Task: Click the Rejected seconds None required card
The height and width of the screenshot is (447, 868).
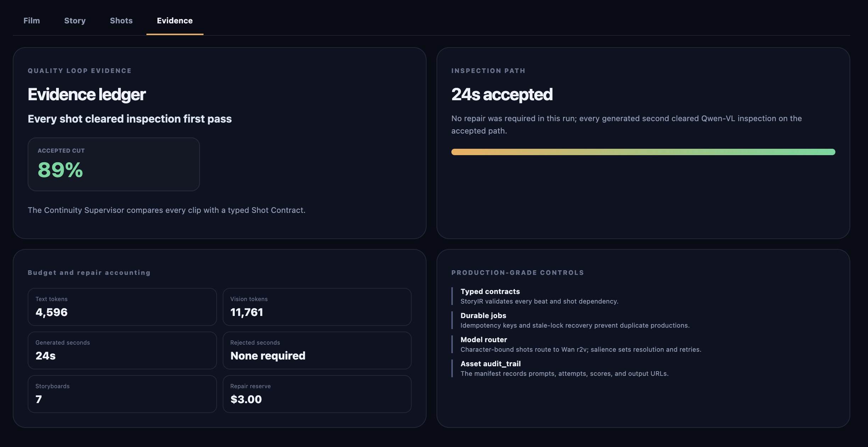Action: point(317,350)
